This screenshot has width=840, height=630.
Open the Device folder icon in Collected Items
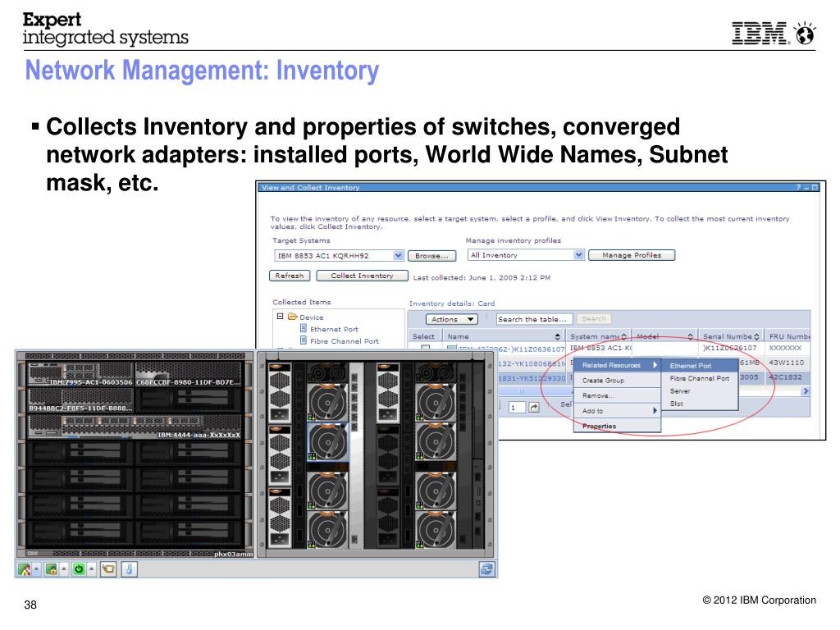[x=293, y=317]
